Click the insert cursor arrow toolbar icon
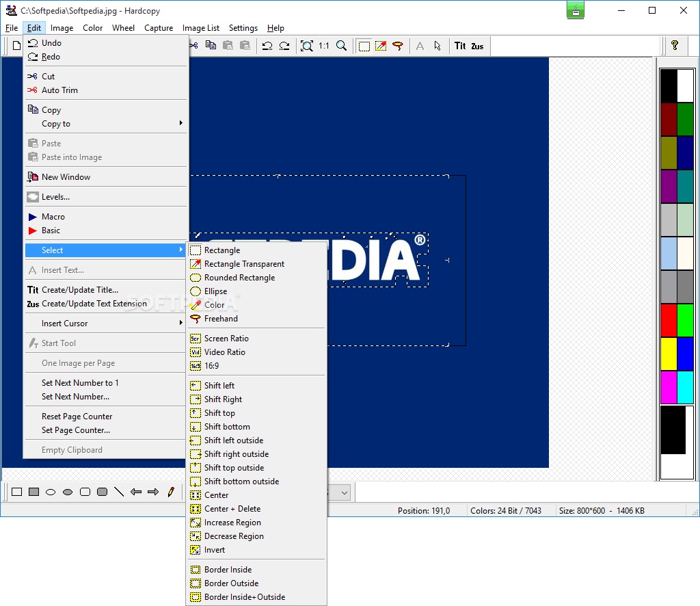The width and height of the screenshot is (700, 606). pos(437,46)
